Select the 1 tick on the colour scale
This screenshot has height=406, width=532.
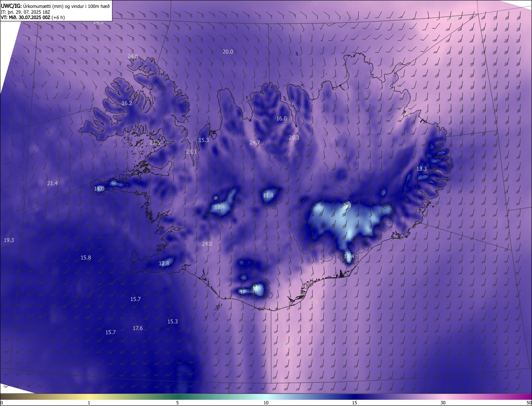pyautogui.click(x=89, y=403)
